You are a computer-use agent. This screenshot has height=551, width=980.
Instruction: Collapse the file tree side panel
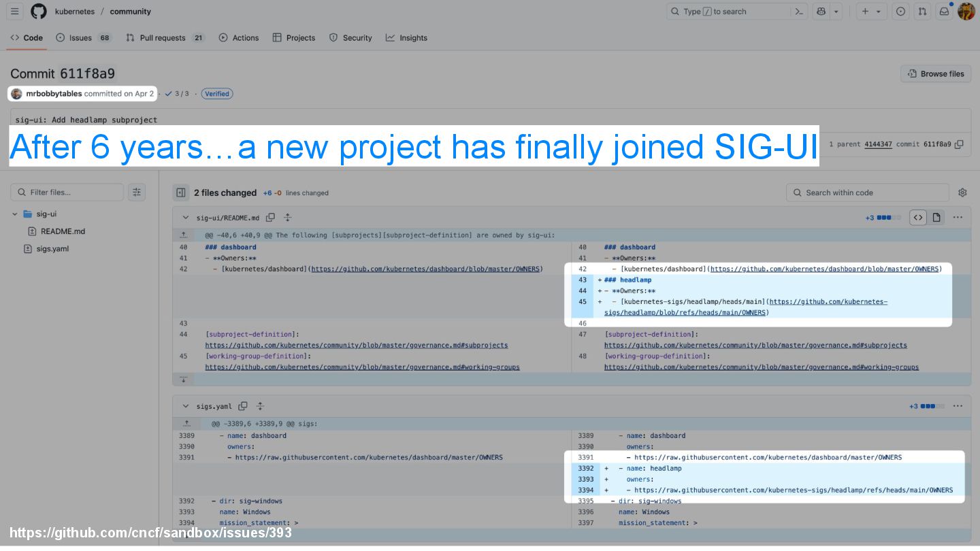[x=181, y=193]
